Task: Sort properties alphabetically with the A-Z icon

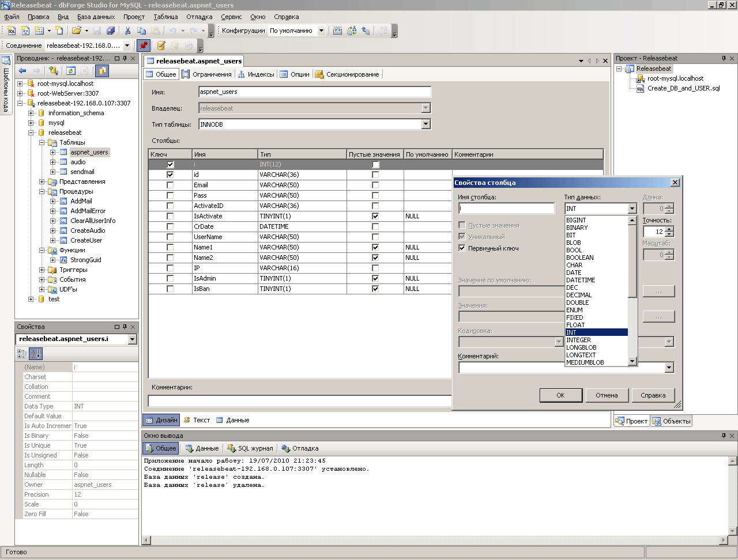Action: 36,354
